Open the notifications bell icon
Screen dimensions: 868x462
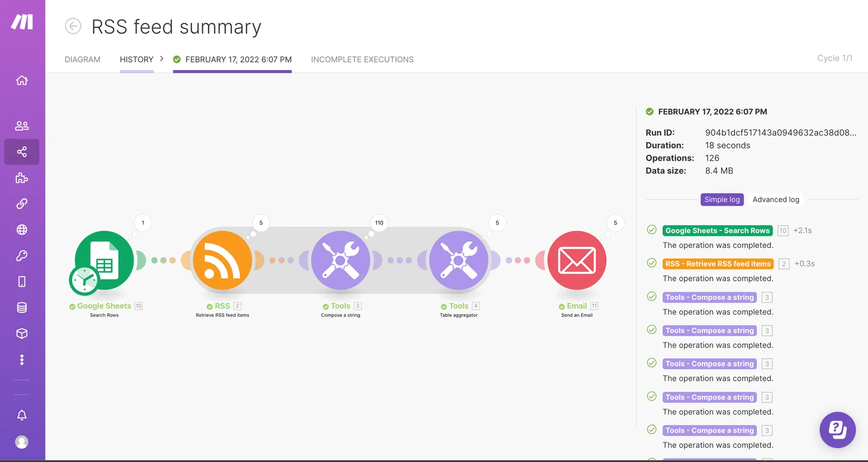coord(22,415)
